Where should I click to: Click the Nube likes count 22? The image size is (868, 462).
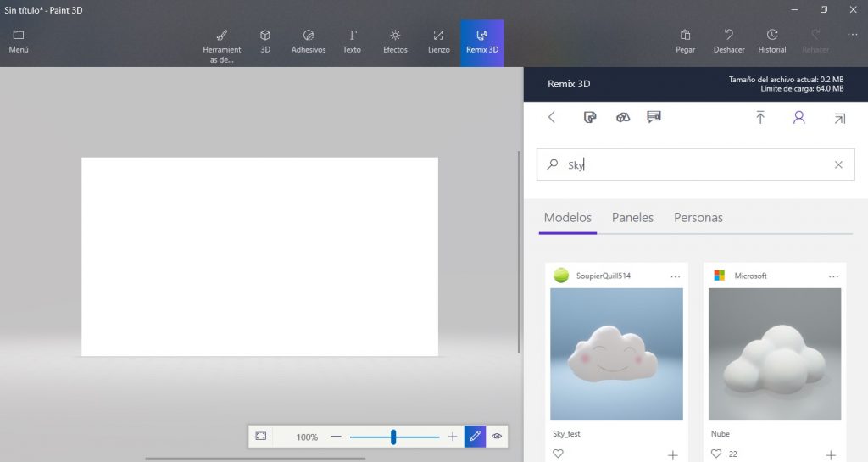click(733, 454)
